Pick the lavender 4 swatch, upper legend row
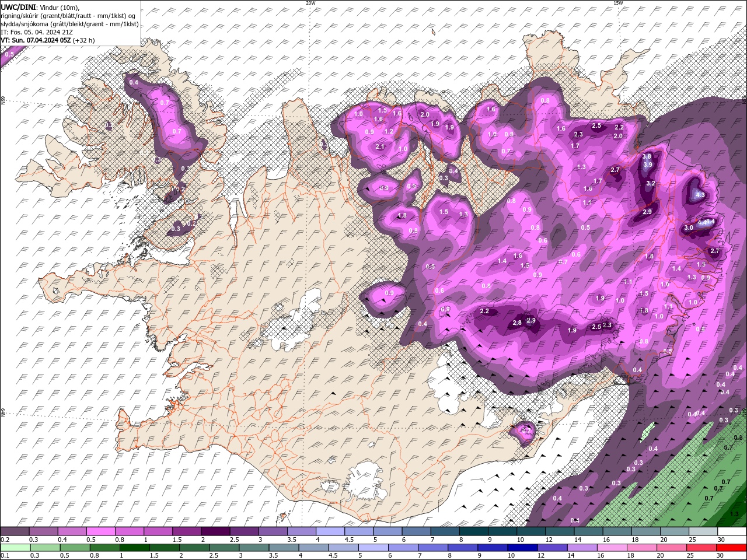Screen dimensions: 747x560 330,531
